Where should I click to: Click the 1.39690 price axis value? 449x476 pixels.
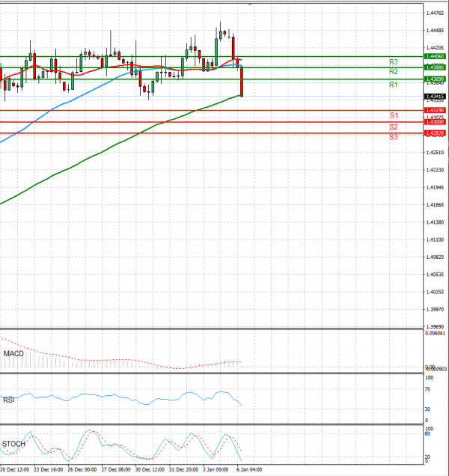(x=435, y=327)
